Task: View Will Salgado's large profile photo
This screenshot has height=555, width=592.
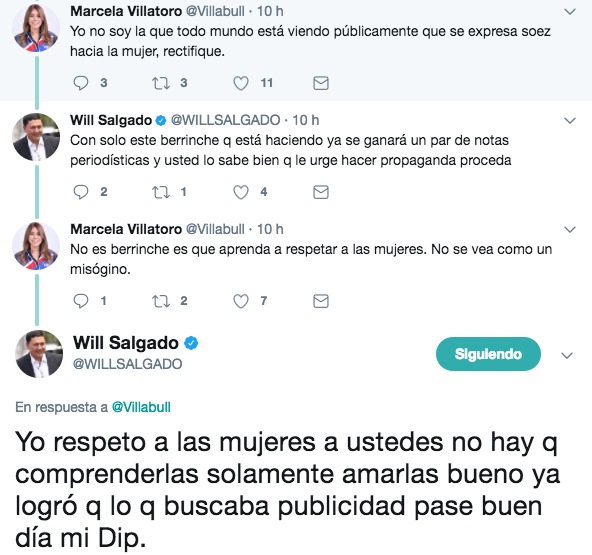Action: coord(39,354)
